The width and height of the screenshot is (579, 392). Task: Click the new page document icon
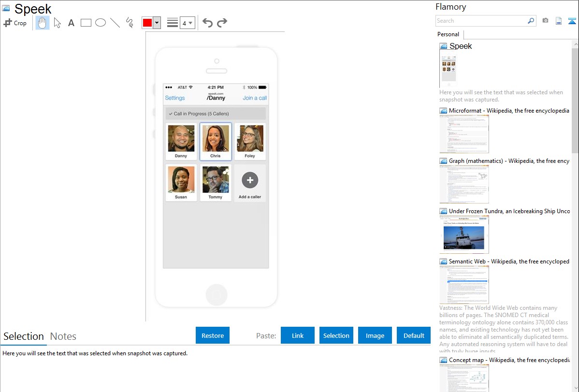tap(559, 21)
